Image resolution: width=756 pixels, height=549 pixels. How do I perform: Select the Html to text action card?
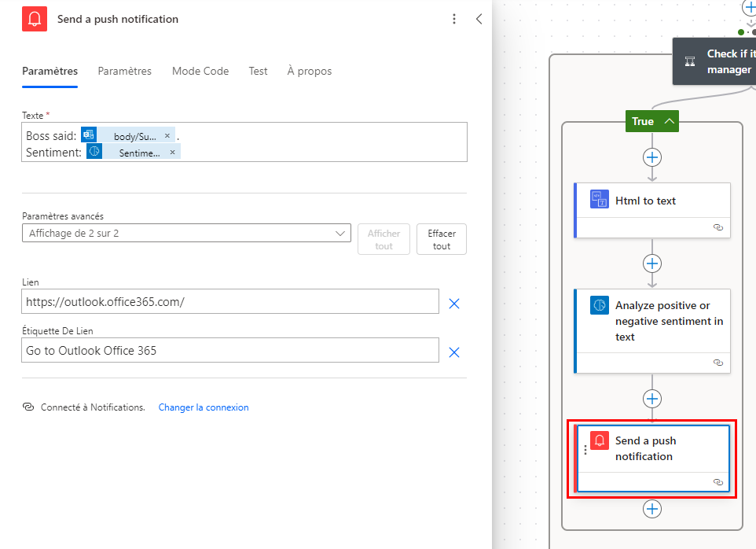tap(651, 210)
